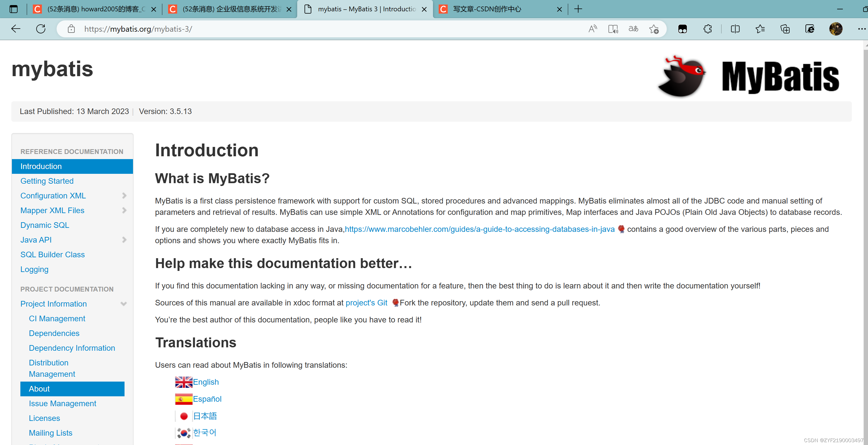Expand the Mapper XML Files chevron

point(124,210)
